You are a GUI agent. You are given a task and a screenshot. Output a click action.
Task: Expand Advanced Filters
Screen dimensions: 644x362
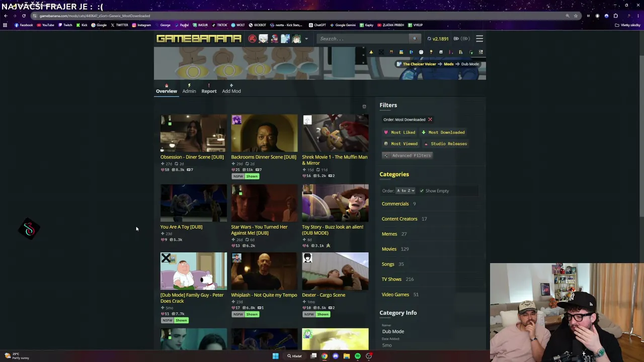tap(408, 155)
